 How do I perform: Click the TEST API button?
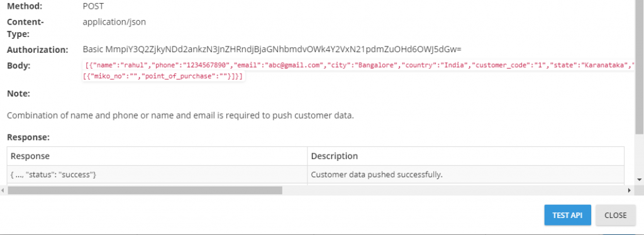(x=568, y=216)
